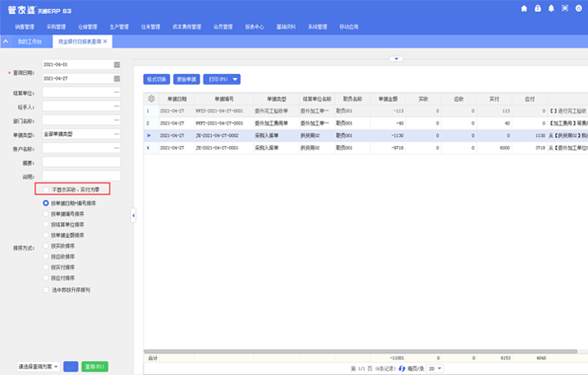Open calendar for end date 2021-04-27
The image size is (588, 375).
[116, 79]
